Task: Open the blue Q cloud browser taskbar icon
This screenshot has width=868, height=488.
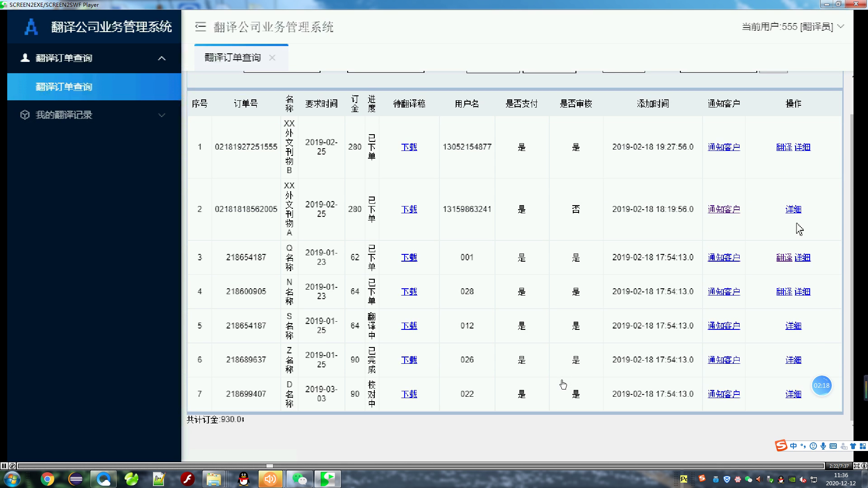Action: pyautogui.click(x=104, y=479)
